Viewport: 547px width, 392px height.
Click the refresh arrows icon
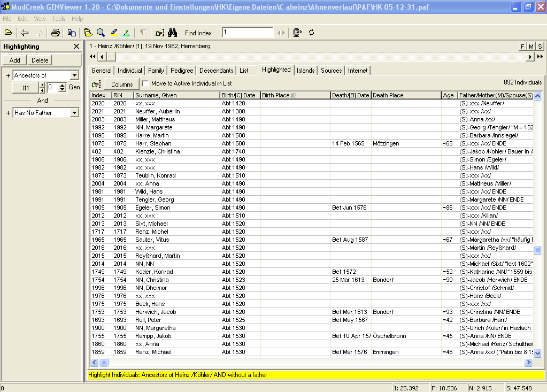pos(311,33)
